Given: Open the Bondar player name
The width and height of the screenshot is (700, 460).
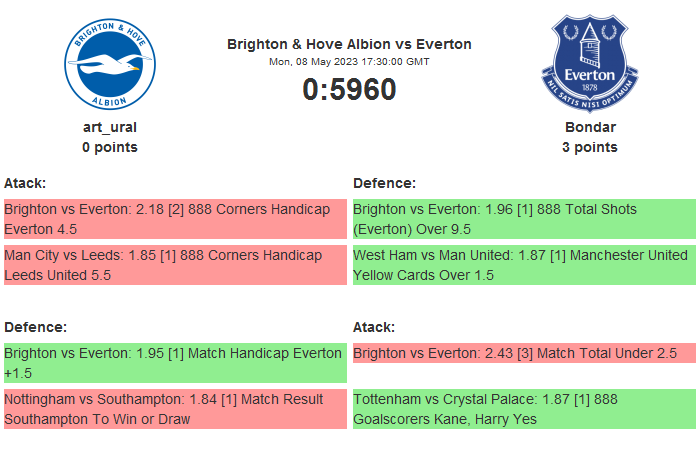Looking at the screenshot, I should pos(589,127).
